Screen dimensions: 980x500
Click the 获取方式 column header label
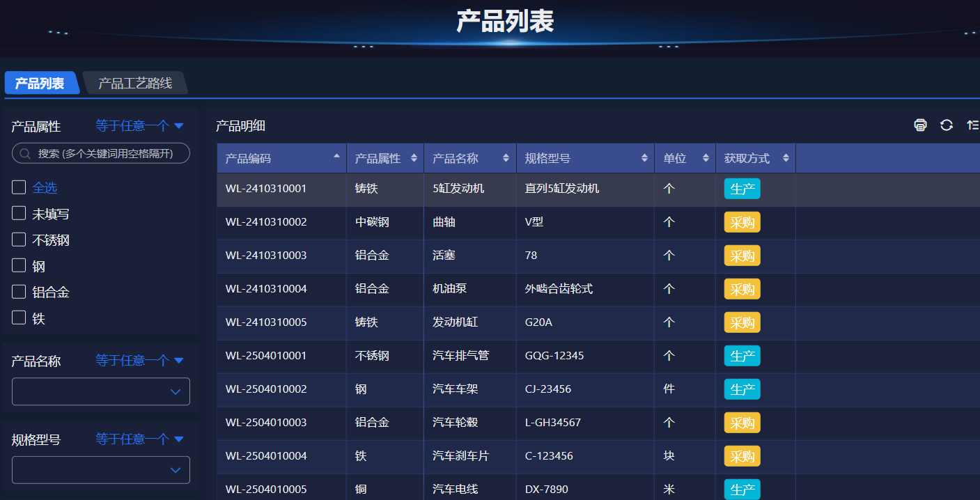[x=747, y=158]
